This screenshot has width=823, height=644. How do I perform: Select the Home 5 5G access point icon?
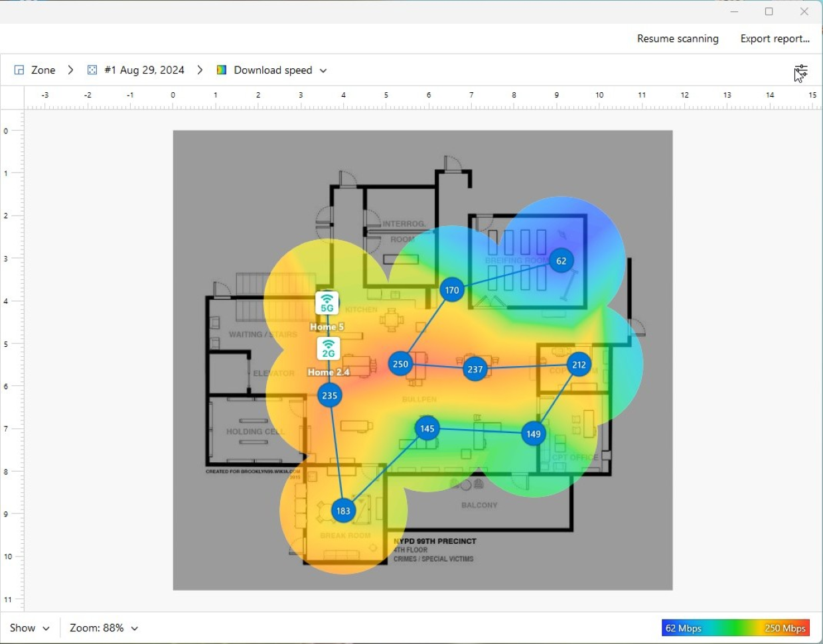327,302
